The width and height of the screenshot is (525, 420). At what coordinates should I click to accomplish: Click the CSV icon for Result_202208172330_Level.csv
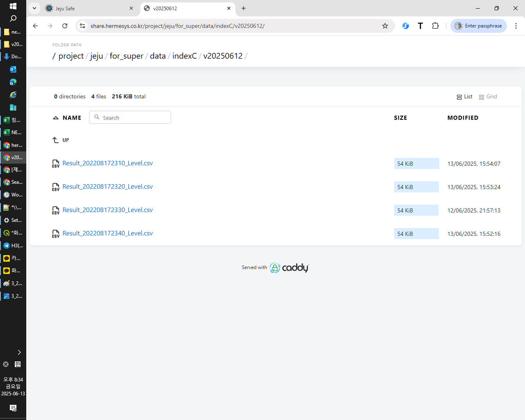click(56, 210)
